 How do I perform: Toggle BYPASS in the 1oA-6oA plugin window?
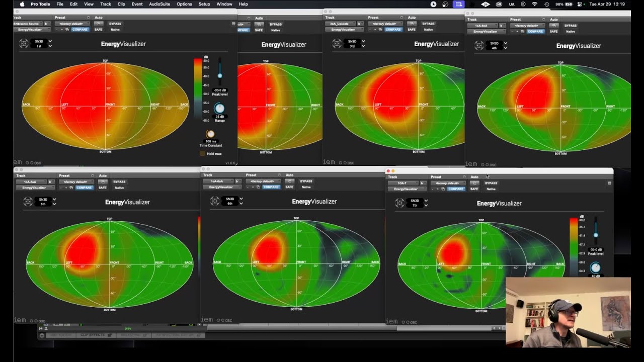click(306, 181)
